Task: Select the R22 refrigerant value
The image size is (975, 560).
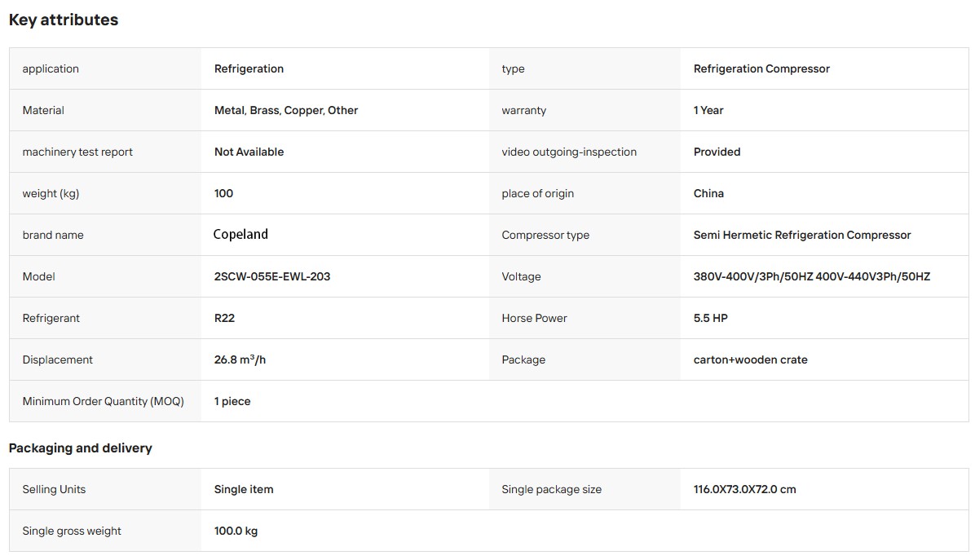Action: pos(224,318)
